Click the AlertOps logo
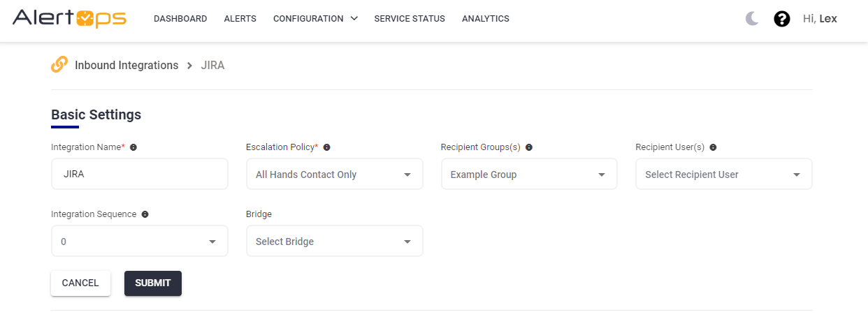This screenshot has width=868, height=319. [x=69, y=19]
